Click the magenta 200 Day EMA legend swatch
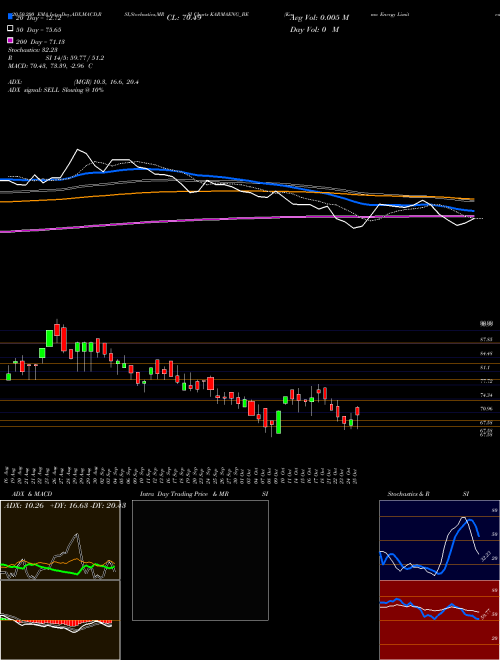The image size is (500, 660). tap(10, 40)
